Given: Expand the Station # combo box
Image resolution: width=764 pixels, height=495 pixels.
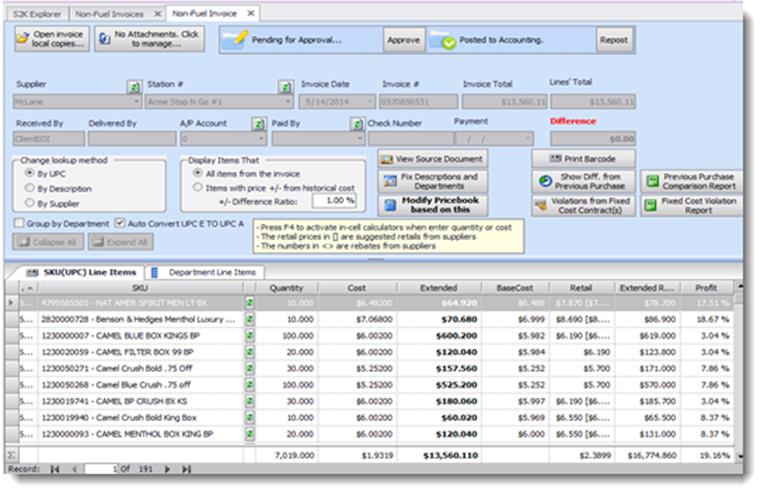Looking at the screenshot, I should click(x=288, y=102).
